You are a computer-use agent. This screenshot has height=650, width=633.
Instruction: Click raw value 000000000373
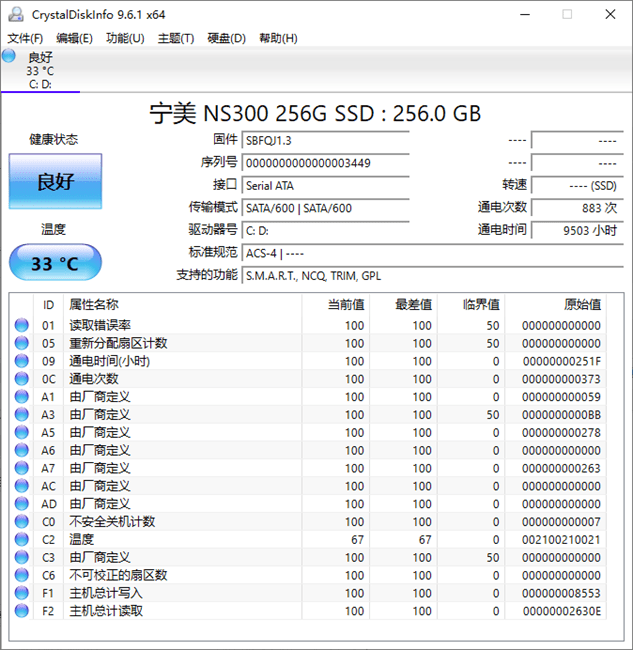(561, 379)
